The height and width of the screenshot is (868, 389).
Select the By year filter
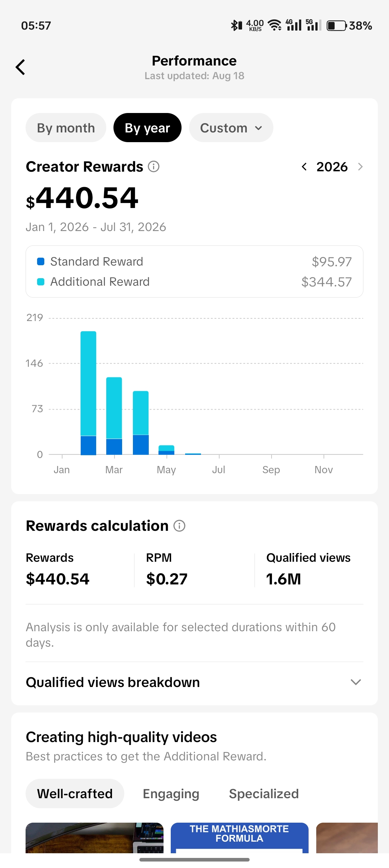(x=147, y=128)
